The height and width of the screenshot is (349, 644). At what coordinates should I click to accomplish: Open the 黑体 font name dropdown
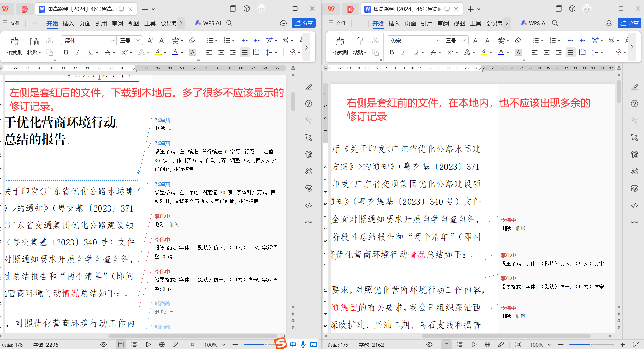click(x=113, y=40)
